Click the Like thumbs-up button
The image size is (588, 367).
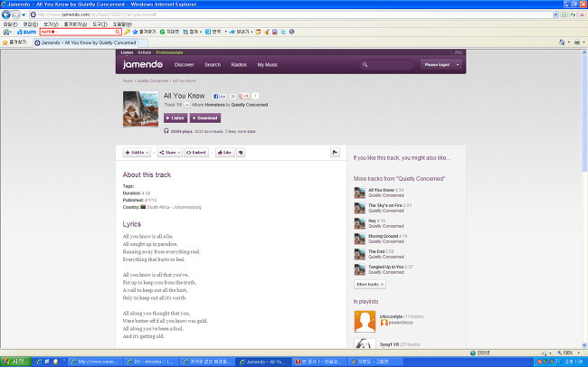224,153
